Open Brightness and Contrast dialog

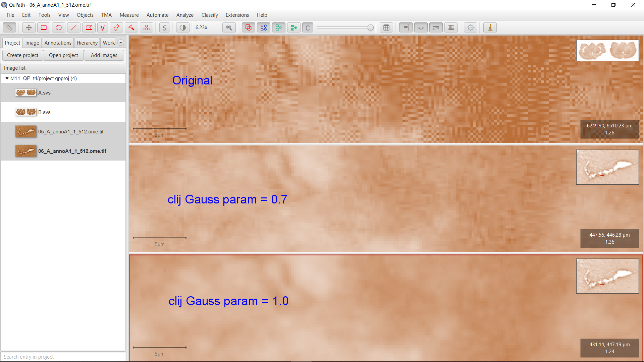(x=182, y=27)
